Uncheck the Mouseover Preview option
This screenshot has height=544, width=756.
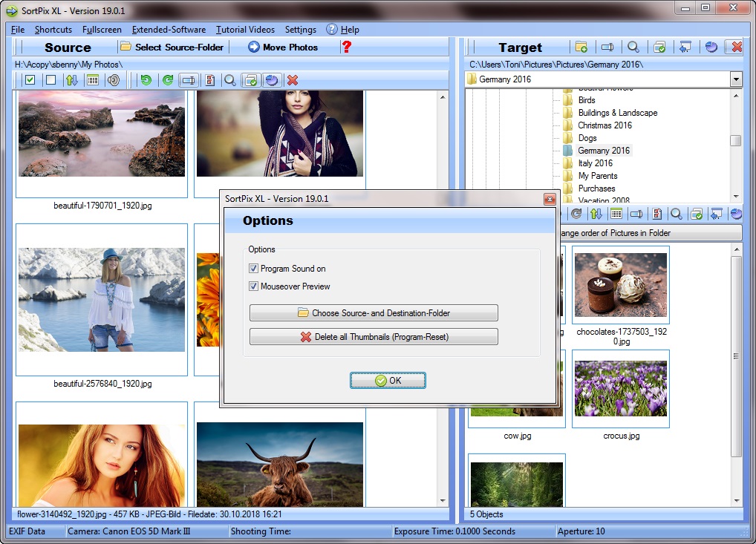pos(254,286)
